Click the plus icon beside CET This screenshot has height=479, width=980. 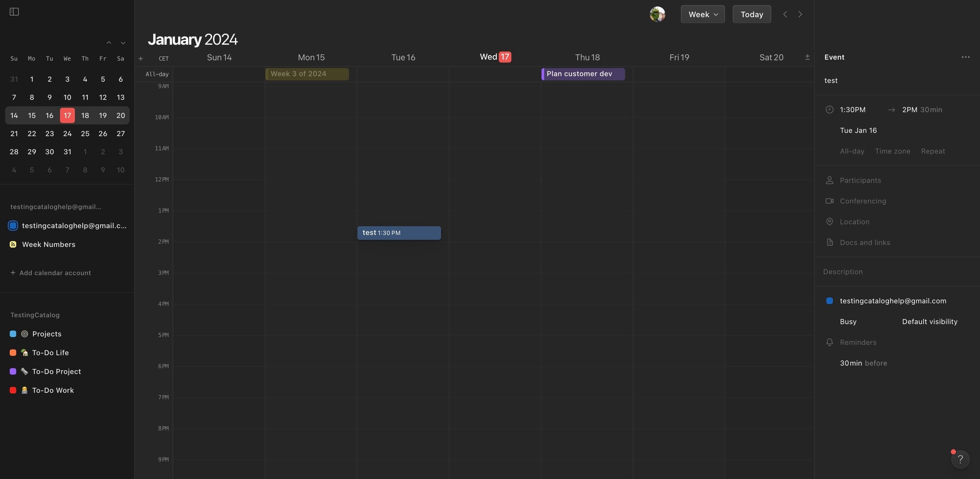pyautogui.click(x=140, y=58)
